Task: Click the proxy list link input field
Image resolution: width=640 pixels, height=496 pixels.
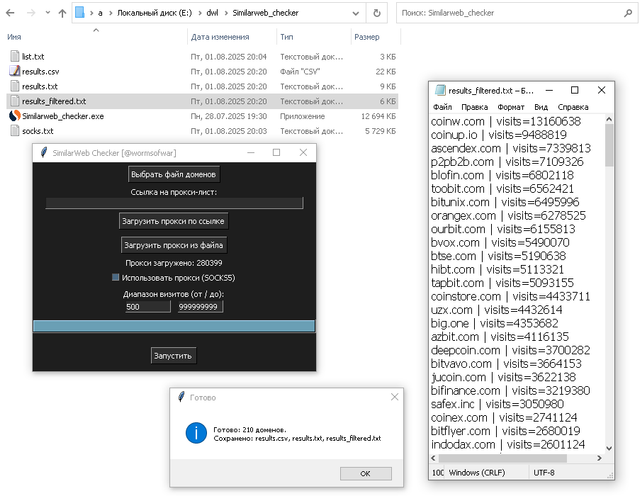Action: (174, 203)
